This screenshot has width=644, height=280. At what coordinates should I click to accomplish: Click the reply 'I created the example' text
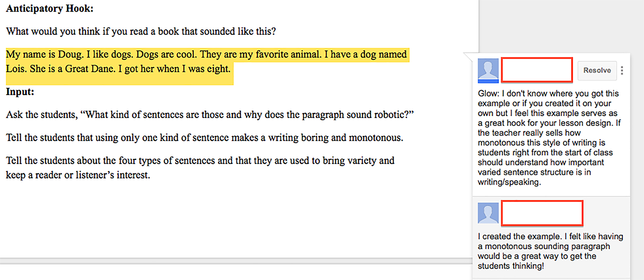coord(550,251)
